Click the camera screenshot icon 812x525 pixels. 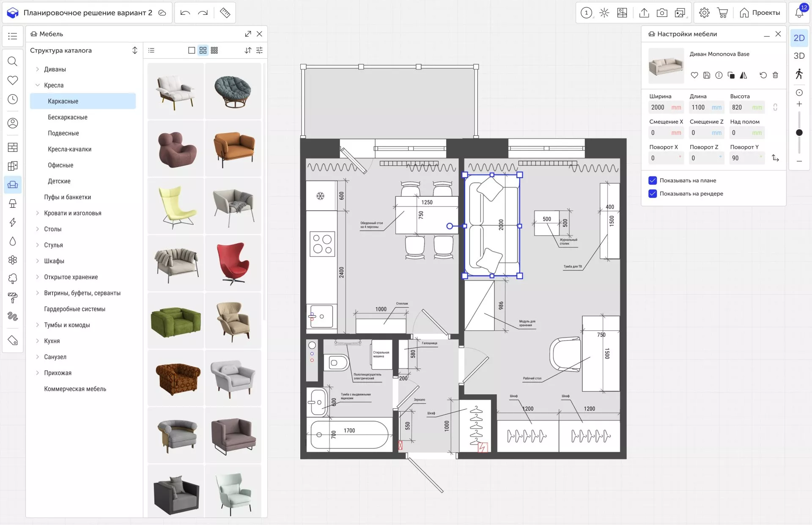coord(662,13)
